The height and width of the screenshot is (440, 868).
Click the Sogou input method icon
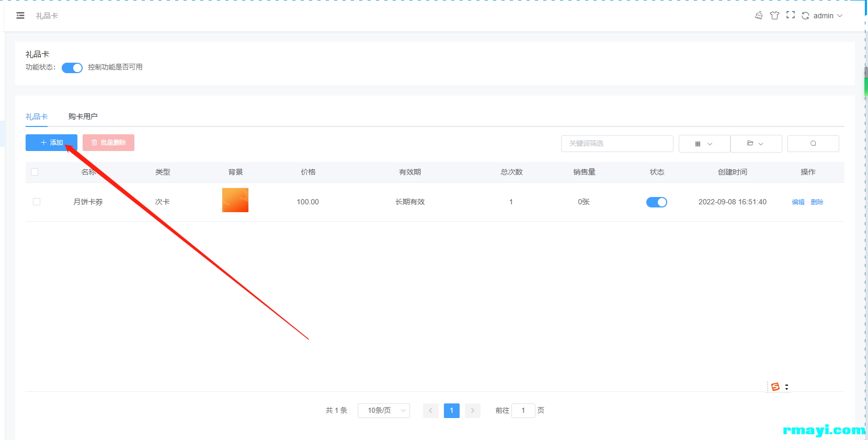pos(775,387)
